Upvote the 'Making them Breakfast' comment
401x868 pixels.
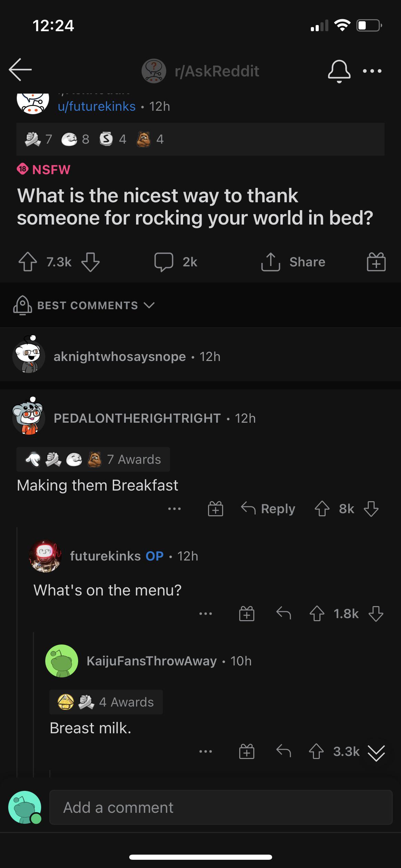322,509
